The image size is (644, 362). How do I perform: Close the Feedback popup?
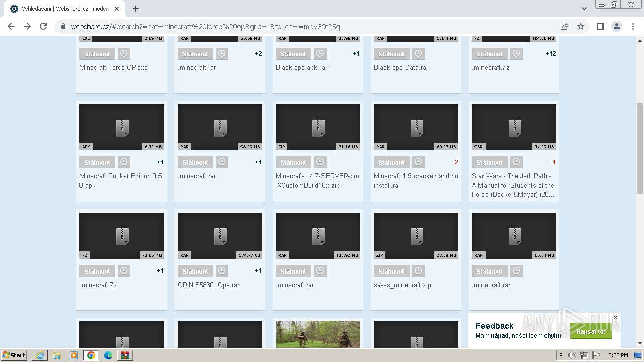point(615,317)
